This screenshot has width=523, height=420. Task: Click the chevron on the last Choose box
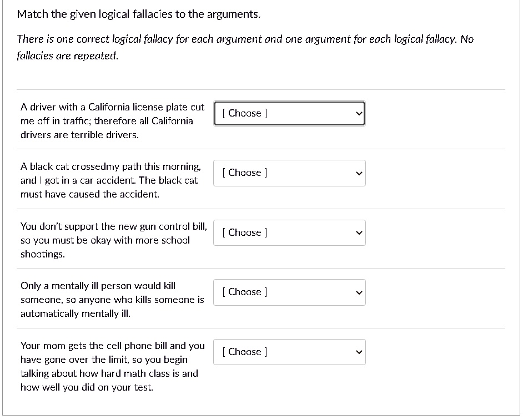pos(358,352)
